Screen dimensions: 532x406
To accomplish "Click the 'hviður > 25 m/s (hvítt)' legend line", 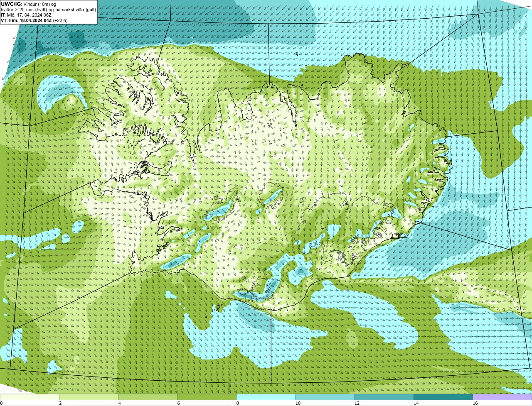I will coord(49,10).
